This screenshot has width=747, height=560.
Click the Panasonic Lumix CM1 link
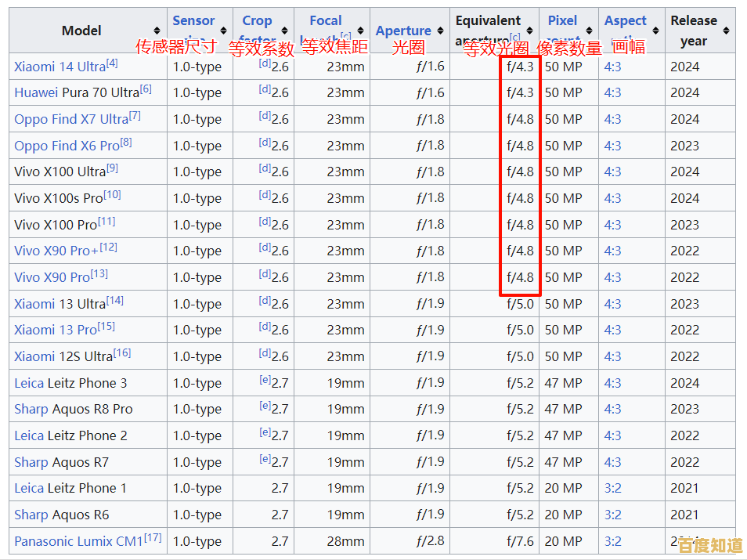78,541
